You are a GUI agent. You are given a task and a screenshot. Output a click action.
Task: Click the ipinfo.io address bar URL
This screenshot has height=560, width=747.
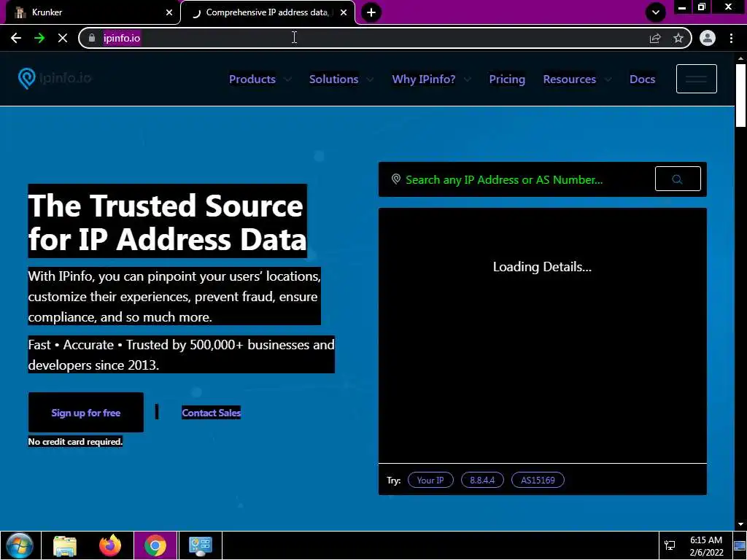pyautogui.click(x=122, y=38)
